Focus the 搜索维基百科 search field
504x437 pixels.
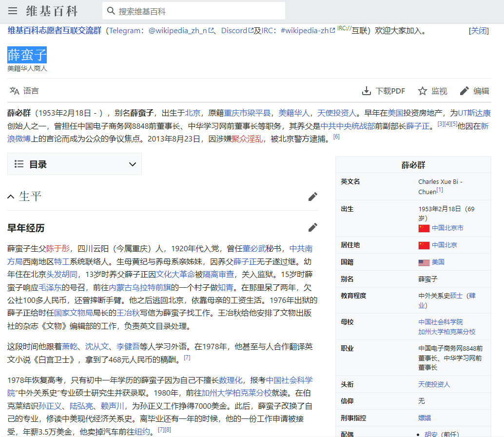[x=194, y=11]
